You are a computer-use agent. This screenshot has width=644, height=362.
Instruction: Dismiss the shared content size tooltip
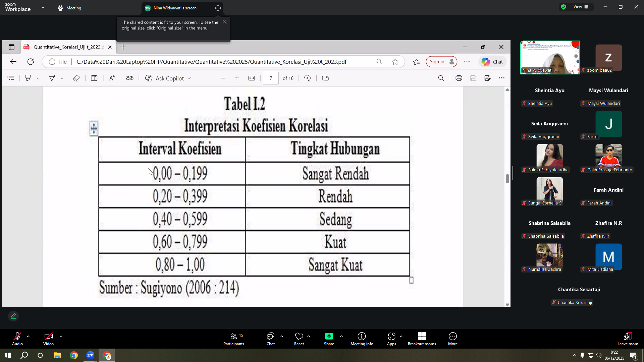click(x=225, y=22)
